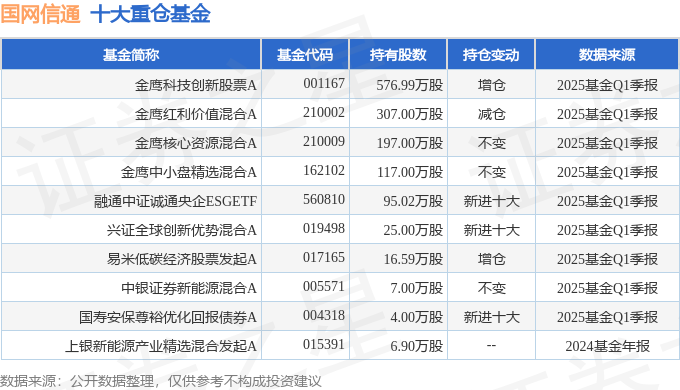Open 国寿安保尊裕优化回报债券A fund

[x=168, y=317]
